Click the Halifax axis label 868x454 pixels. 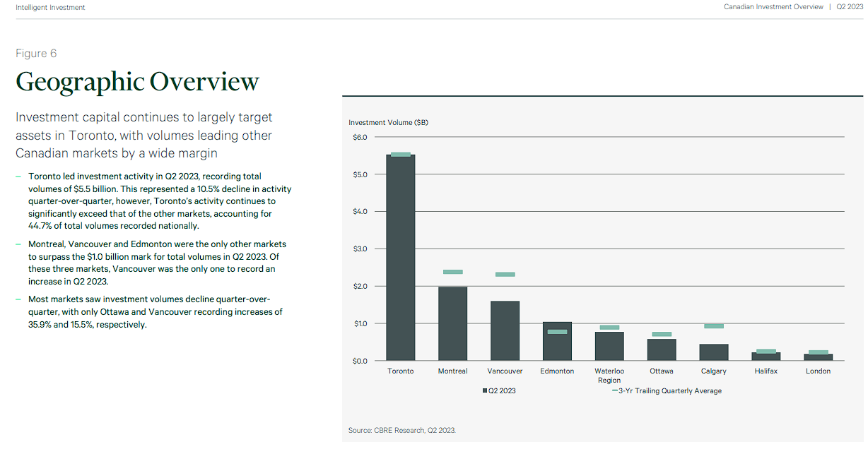pos(766,371)
